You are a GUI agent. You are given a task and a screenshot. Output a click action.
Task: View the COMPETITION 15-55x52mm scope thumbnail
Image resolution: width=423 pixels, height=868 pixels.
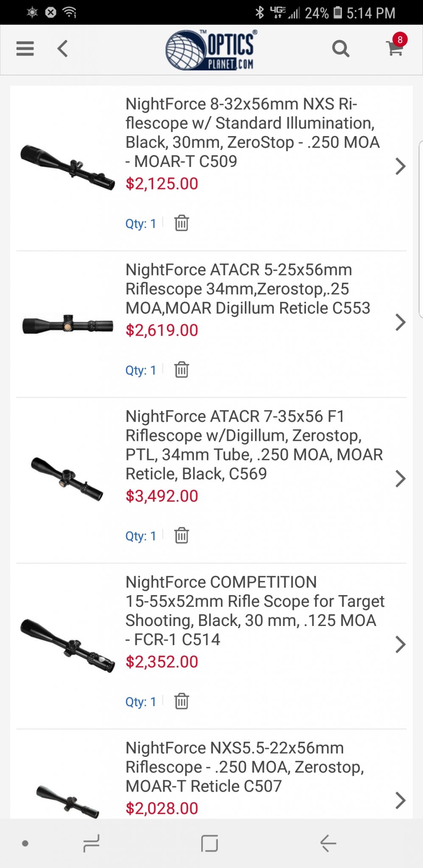click(x=68, y=645)
